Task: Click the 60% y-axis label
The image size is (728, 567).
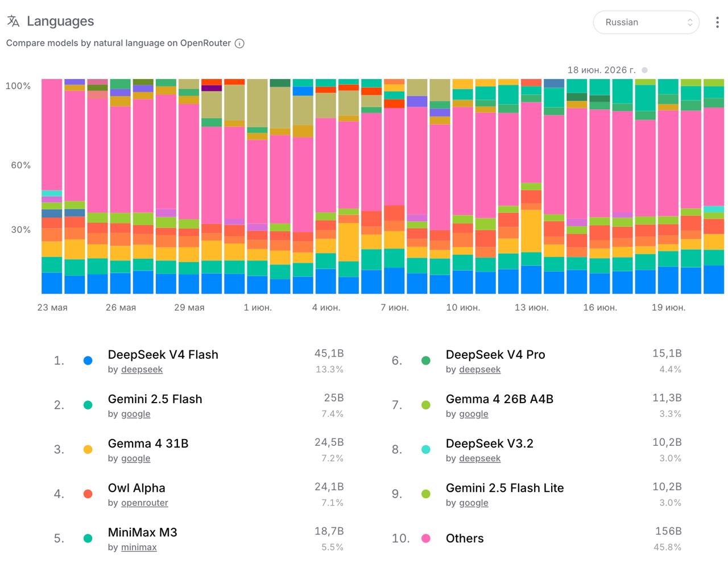Action: [21, 165]
